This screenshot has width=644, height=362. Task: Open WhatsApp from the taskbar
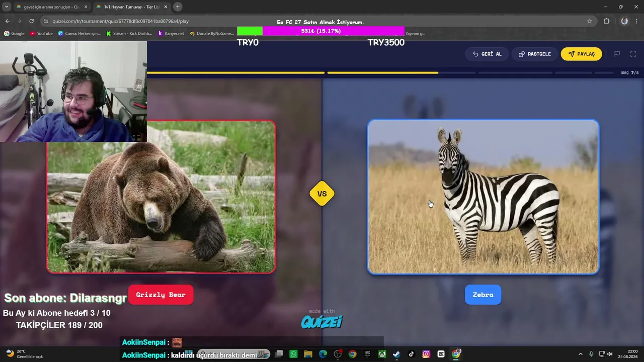click(293, 354)
